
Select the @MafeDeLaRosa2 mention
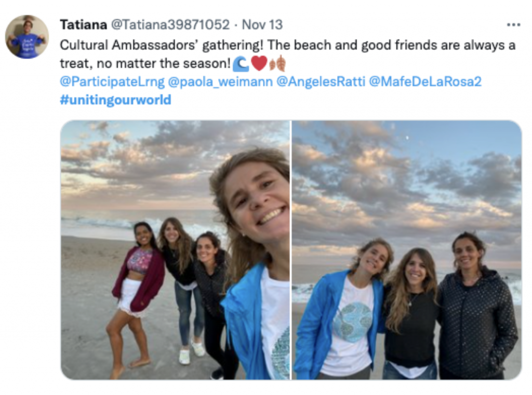click(x=425, y=81)
